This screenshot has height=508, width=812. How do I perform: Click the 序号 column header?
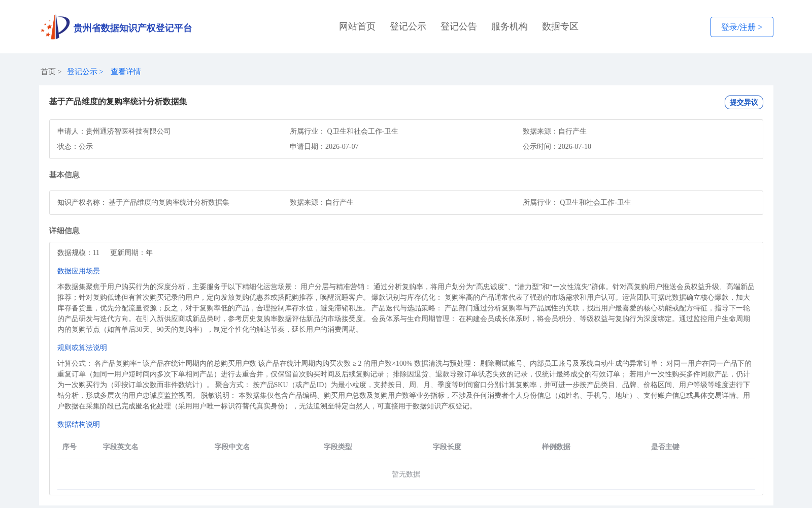[x=70, y=447]
